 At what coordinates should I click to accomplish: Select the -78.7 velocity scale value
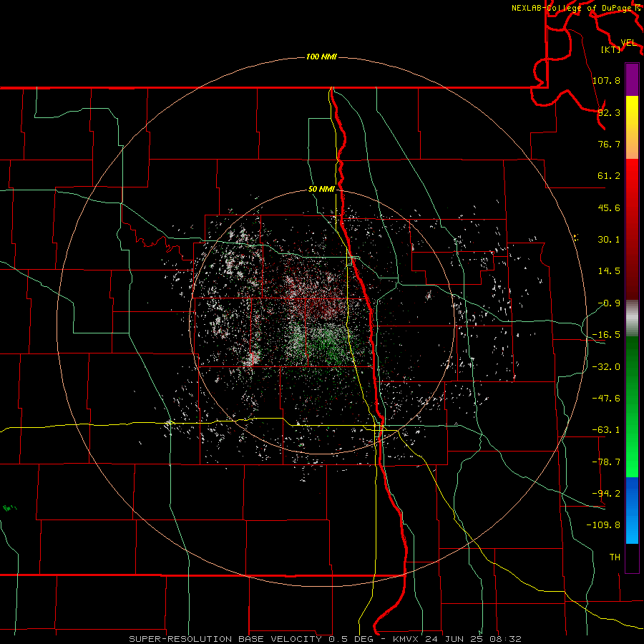606,462
